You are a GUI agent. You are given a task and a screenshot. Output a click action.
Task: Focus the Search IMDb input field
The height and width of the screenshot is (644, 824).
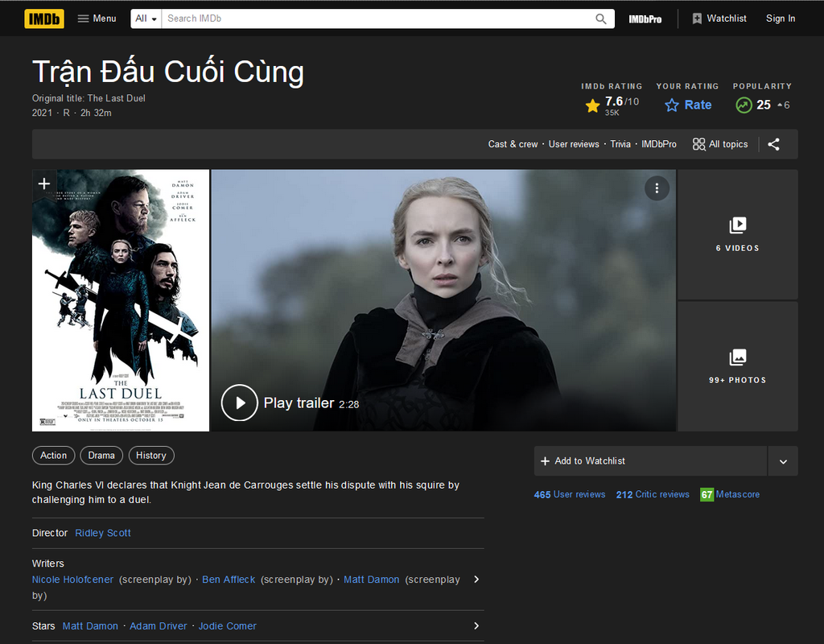pyautogui.click(x=377, y=19)
